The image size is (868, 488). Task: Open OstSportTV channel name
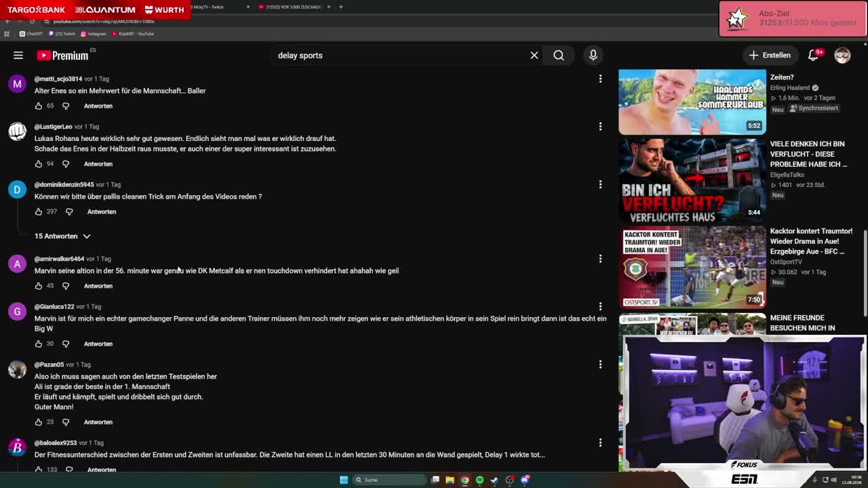(786, 262)
